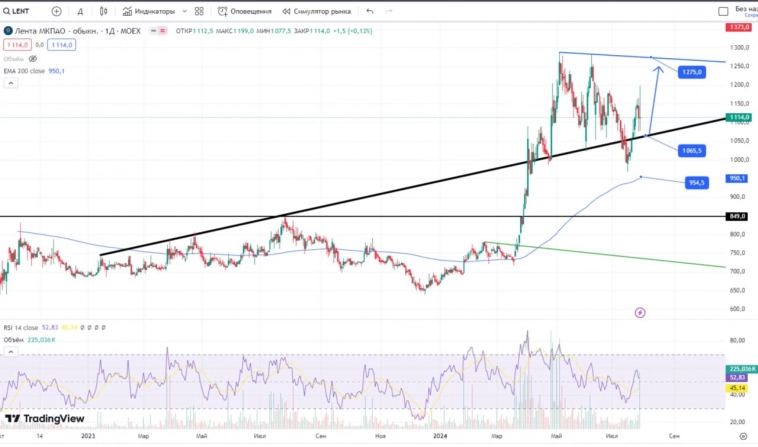Select the RSI 14 close legend
Image resolution: width=758 pixels, height=447 pixels.
point(21,328)
